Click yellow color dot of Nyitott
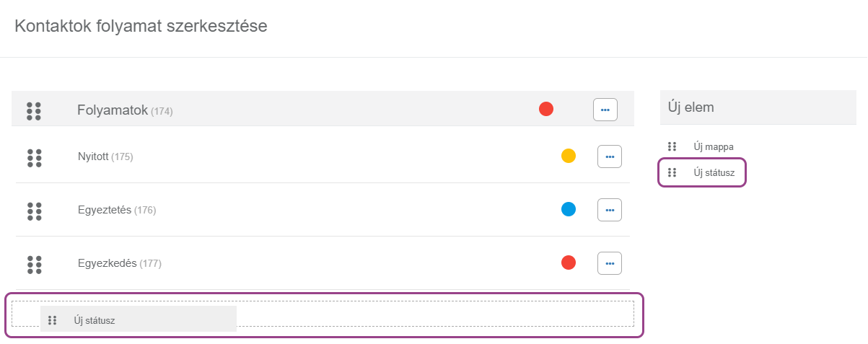Viewport: 868px width, 344px height. [x=569, y=156]
